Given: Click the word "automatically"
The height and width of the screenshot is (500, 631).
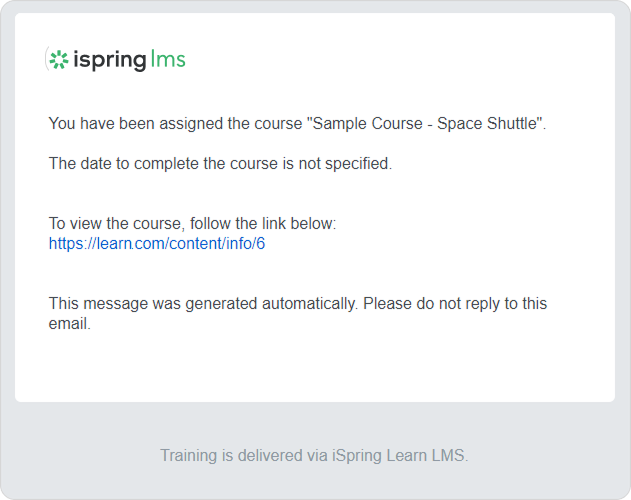Looking at the screenshot, I should click(305, 304).
